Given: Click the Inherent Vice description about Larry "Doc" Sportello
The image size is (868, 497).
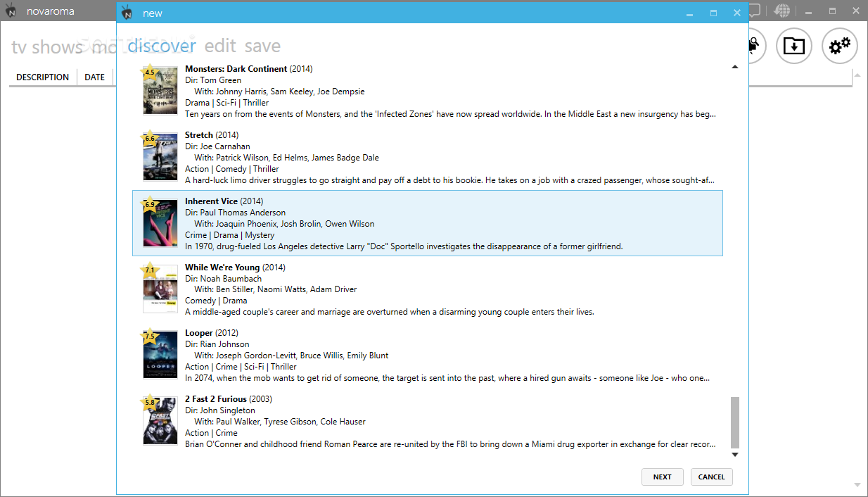Looking at the screenshot, I should click(x=404, y=246).
